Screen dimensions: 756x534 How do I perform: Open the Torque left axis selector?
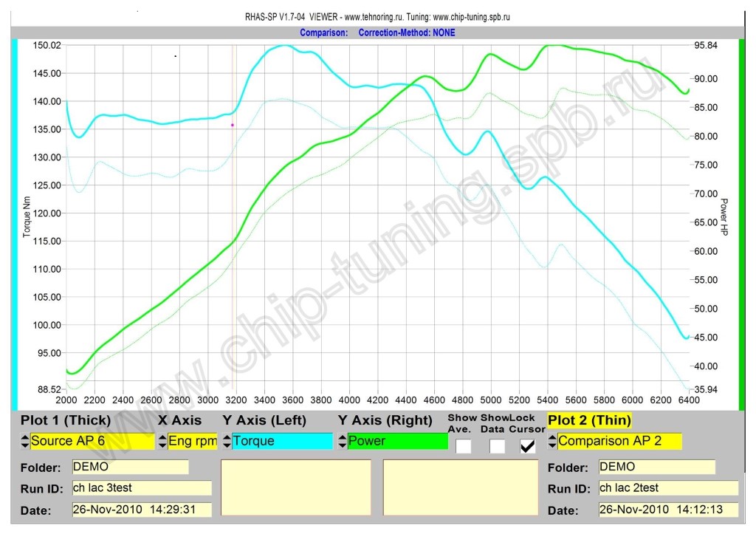(282, 442)
